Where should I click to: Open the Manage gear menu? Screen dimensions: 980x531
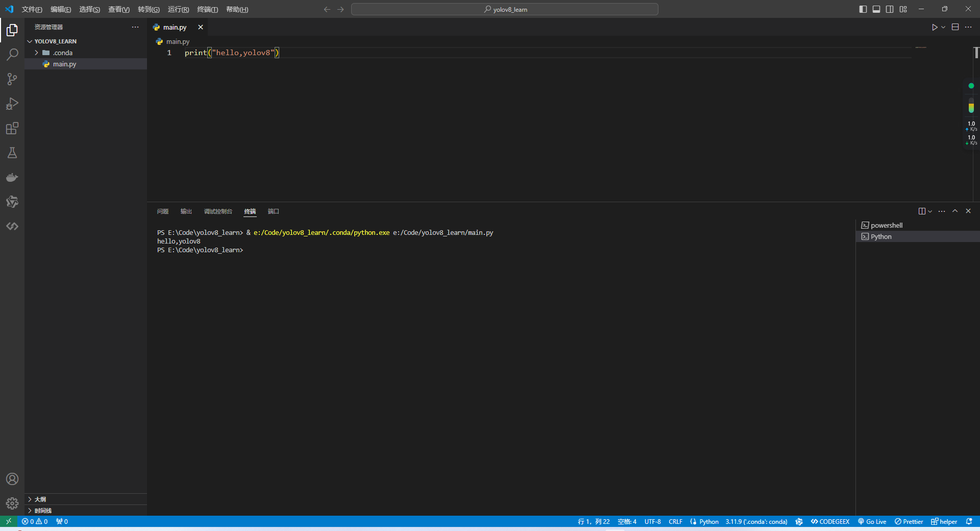click(12, 503)
